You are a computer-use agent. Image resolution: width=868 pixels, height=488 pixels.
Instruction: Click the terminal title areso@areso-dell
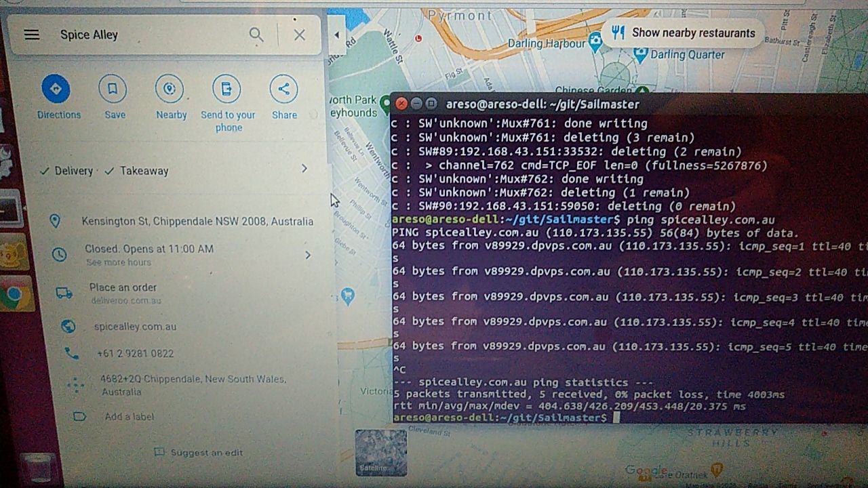tap(542, 104)
